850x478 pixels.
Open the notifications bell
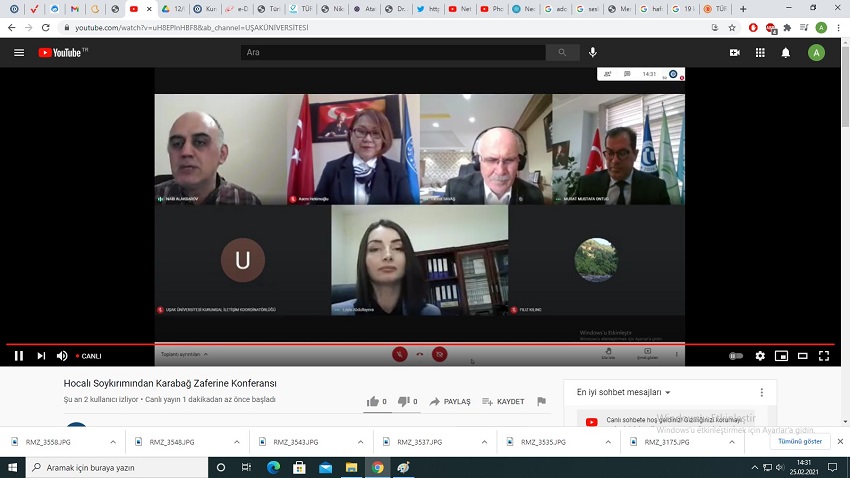(x=785, y=52)
